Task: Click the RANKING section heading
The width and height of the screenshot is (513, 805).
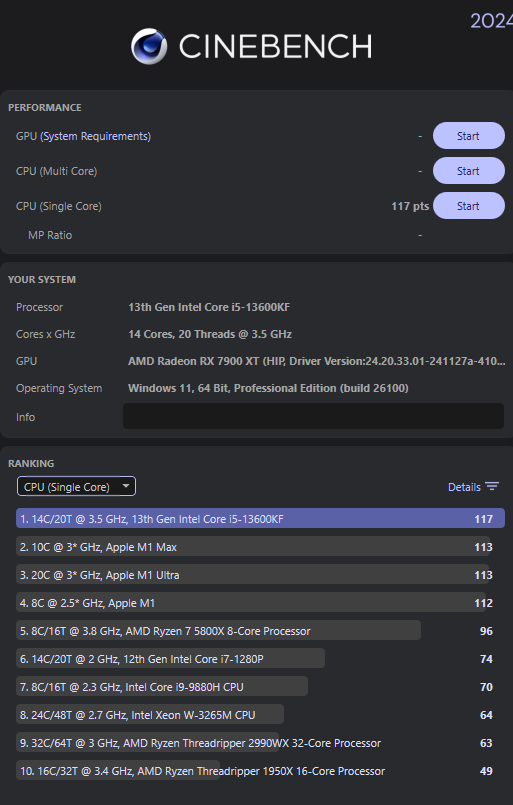Action: pyautogui.click(x=31, y=463)
